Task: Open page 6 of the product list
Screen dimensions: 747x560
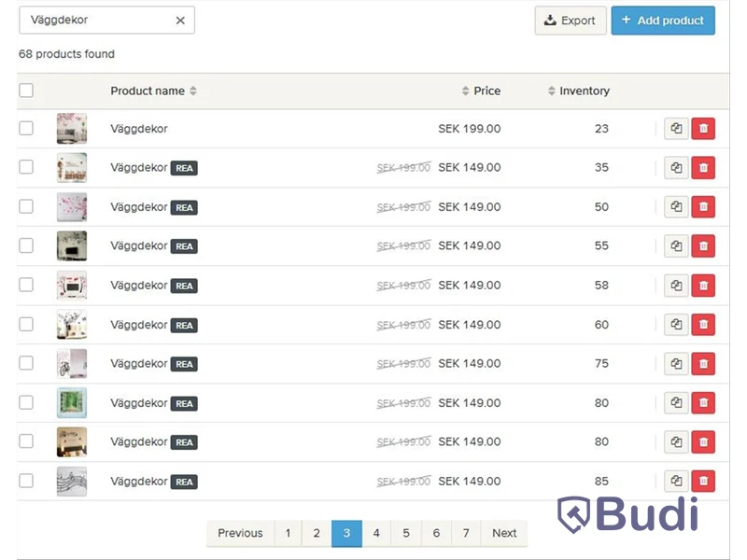Action: (436, 533)
